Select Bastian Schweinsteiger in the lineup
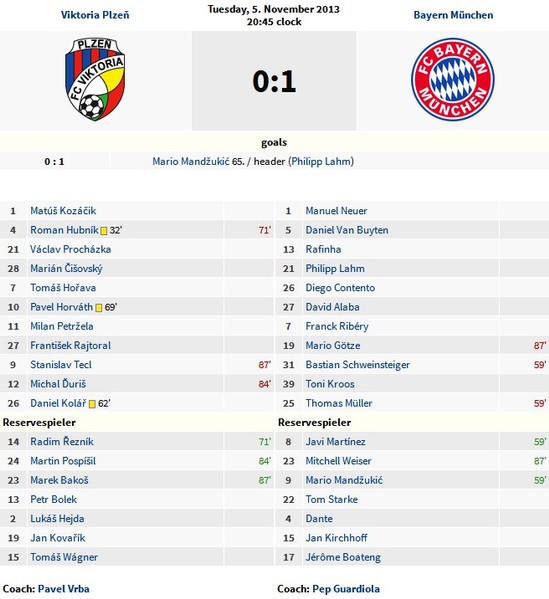The width and height of the screenshot is (549, 599). coord(358,365)
